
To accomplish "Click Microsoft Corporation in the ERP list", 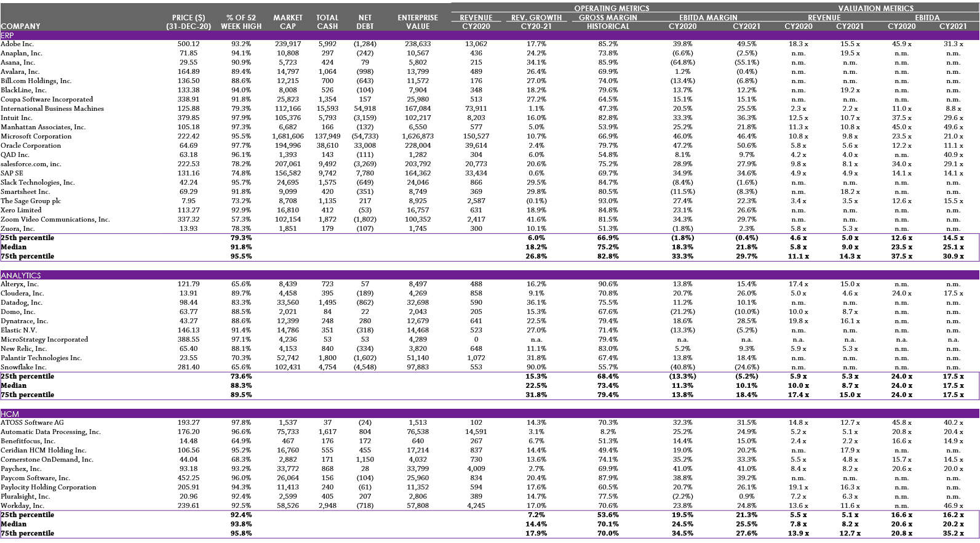I will click(x=36, y=137).
